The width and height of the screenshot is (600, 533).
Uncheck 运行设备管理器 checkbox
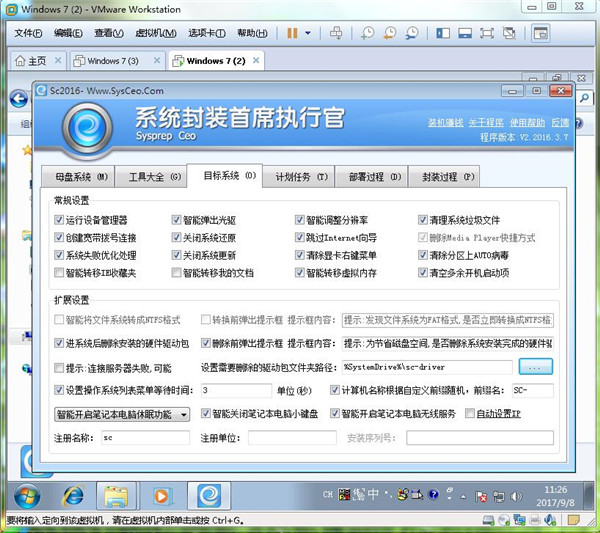(x=59, y=220)
